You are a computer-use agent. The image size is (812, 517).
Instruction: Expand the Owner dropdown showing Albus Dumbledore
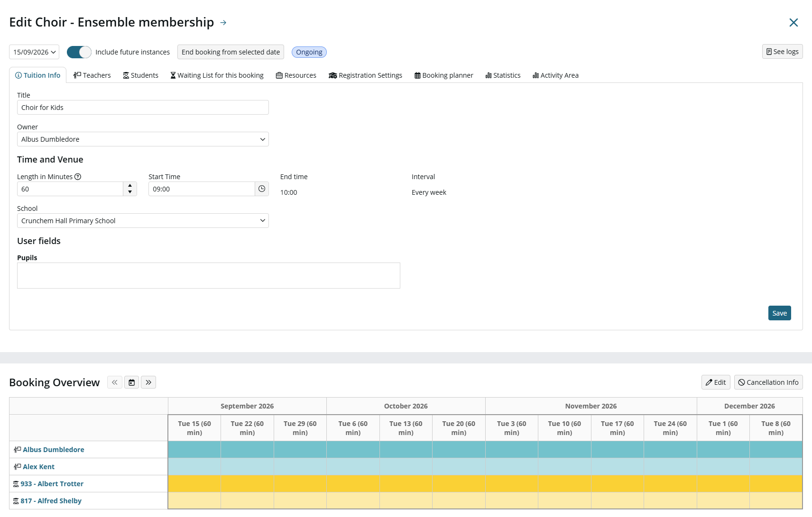click(143, 139)
